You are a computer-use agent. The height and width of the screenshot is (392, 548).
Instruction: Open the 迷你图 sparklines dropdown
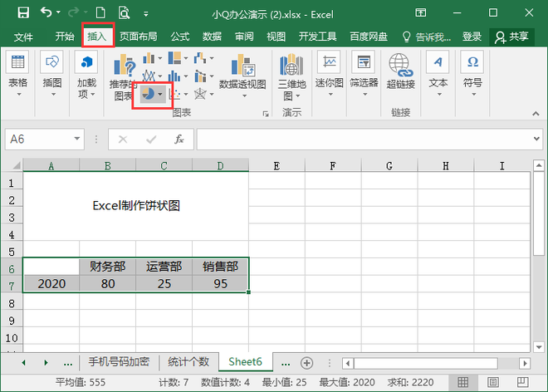click(330, 75)
